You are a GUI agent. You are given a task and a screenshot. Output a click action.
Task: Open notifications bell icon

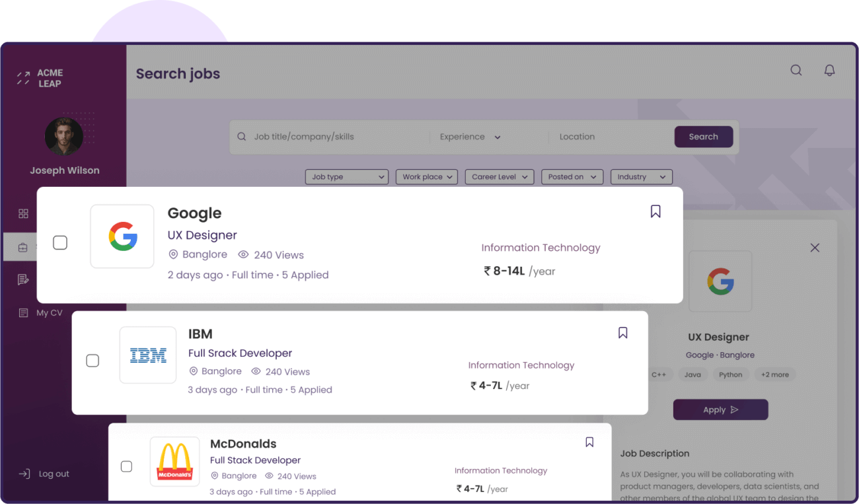click(829, 70)
